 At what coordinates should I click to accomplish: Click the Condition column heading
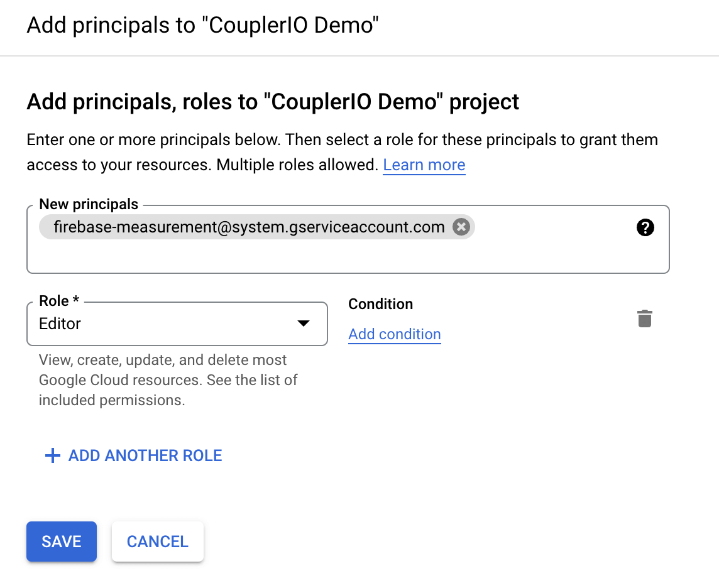(x=381, y=304)
